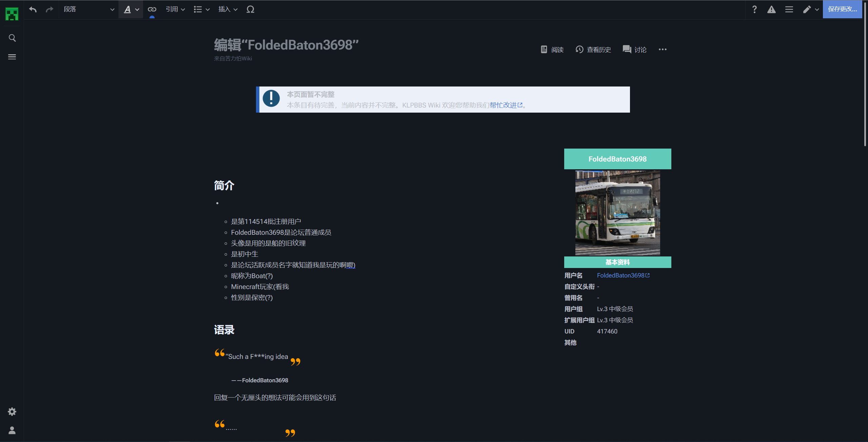Image resolution: width=868 pixels, height=442 pixels.
Task: Click the insert link chain icon
Action: tap(152, 9)
